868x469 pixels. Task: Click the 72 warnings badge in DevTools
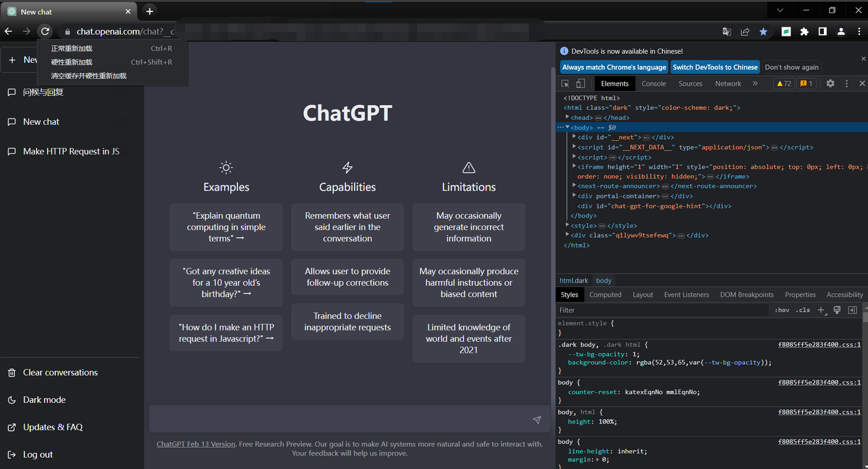[x=783, y=84]
